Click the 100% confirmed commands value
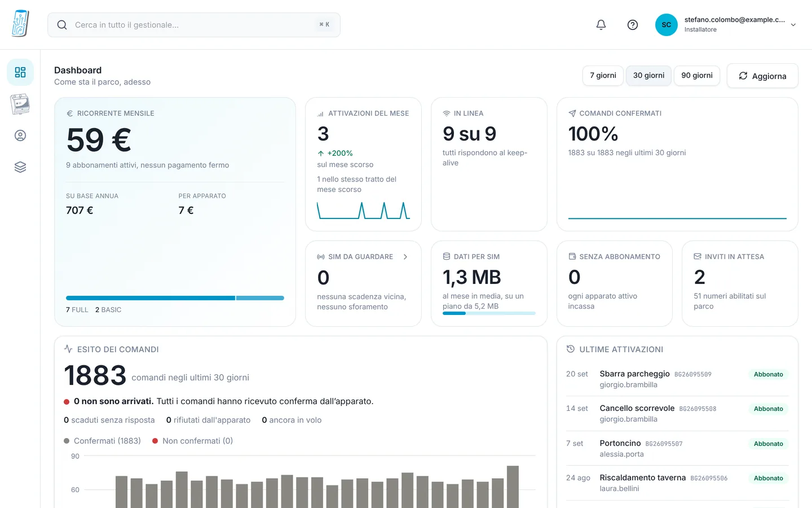 point(593,134)
